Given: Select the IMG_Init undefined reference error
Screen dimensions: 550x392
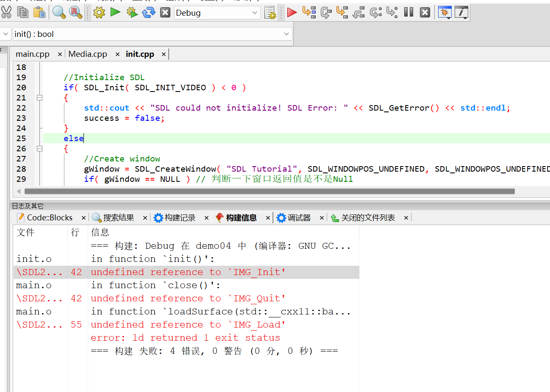Looking at the screenshot, I should 186,272.
